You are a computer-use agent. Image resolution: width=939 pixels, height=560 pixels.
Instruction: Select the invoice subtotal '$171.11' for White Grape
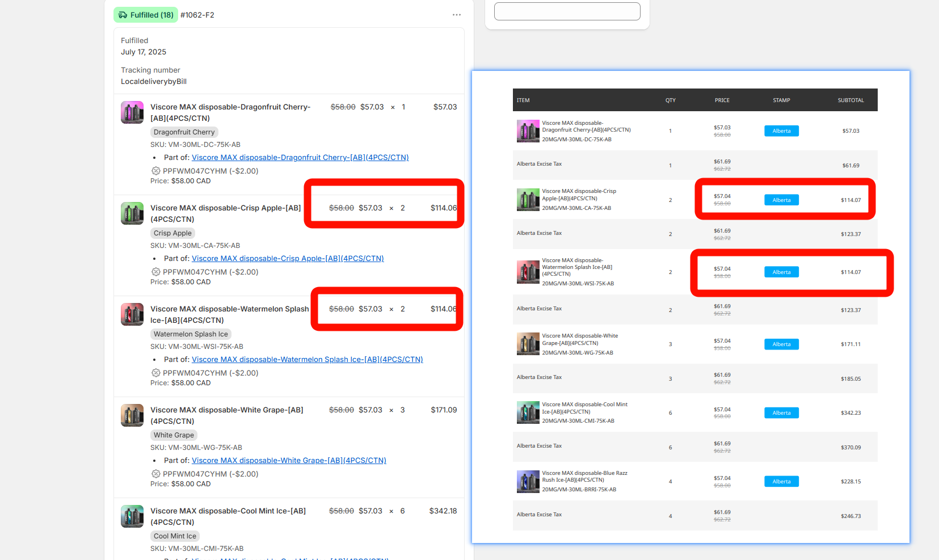coord(851,344)
